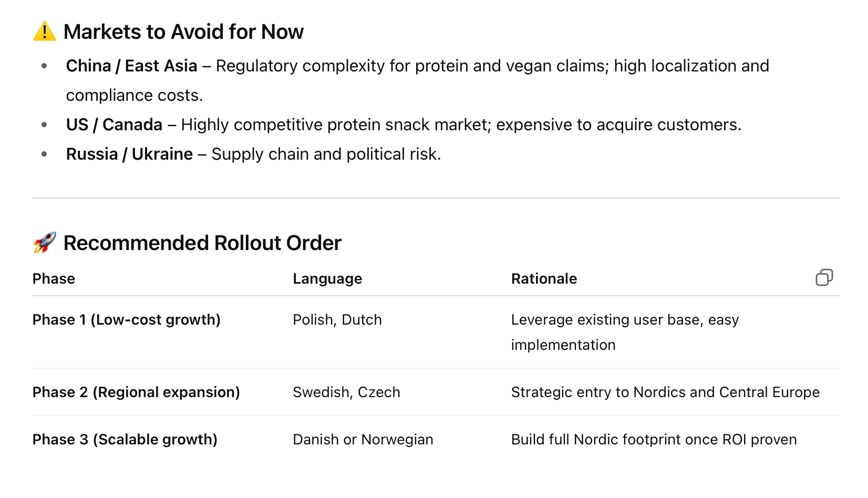Click the bold 'US / Canada' label
This screenshot has width=868, height=498.
(x=114, y=125)
